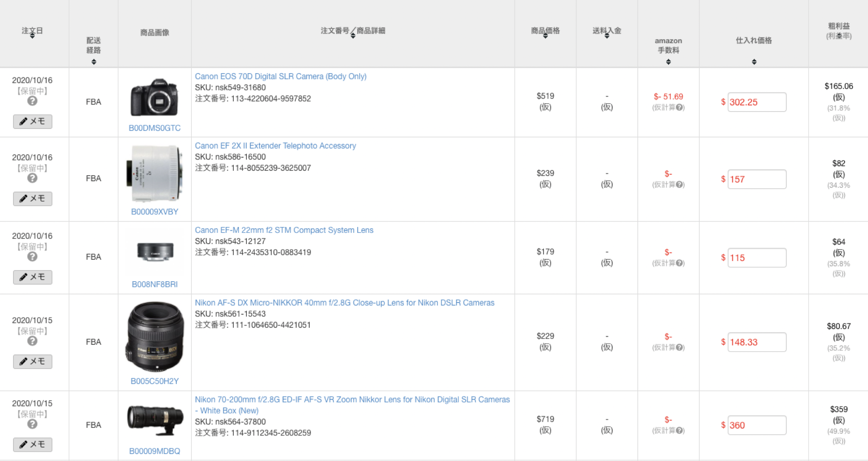The height and width of the screenshot is (461, 868).
Task: Click Nikon 40mm Micro lens thumbnail
Action: click(x=154, y=337)
